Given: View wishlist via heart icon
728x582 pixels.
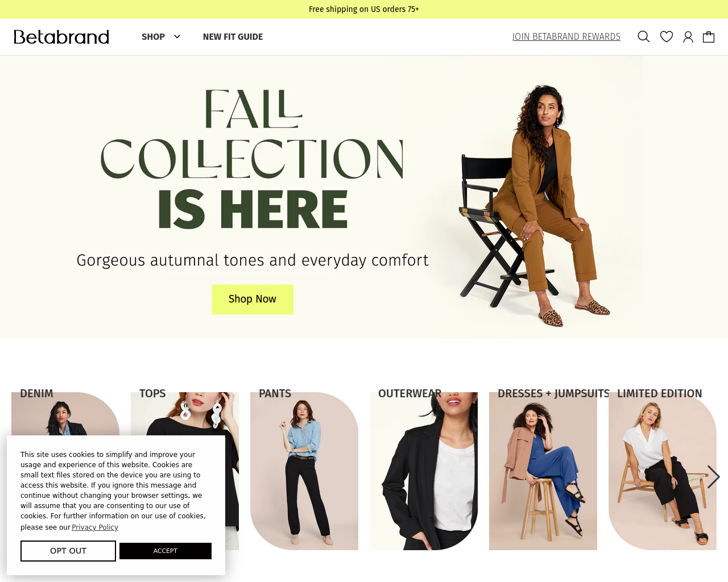Looking at the screenshot, I should tap(667, 36).
